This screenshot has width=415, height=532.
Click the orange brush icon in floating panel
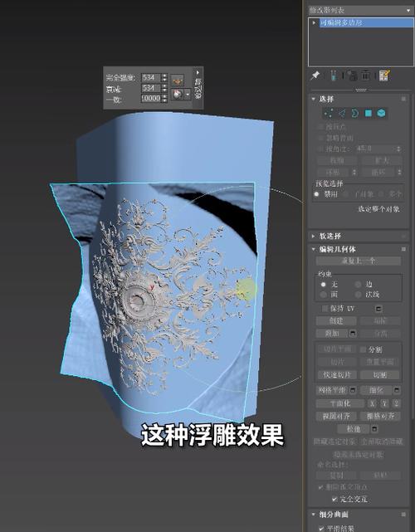coord(177,81)
